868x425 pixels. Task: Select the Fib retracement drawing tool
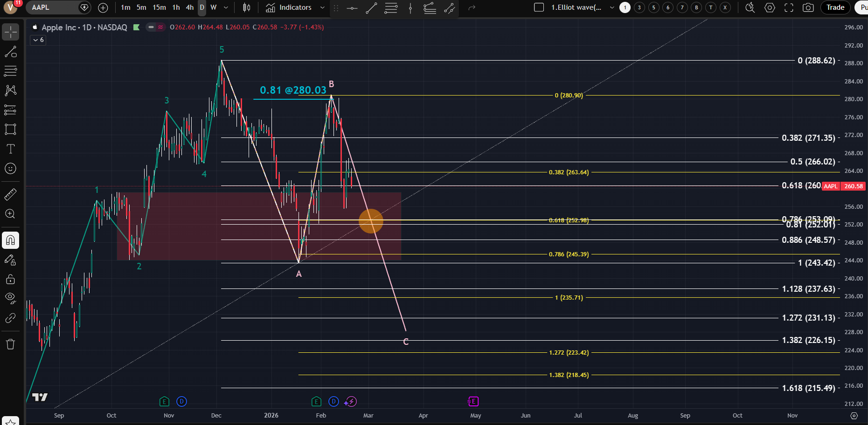10,71
